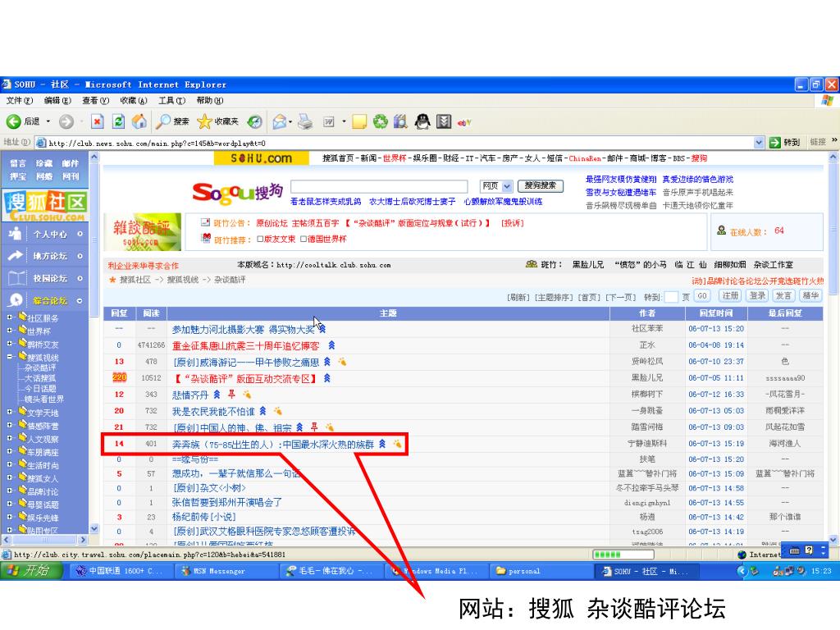Open 个人中心 person icon in sidebar
This screenshot has width=840, height=630.
(x=15, y=234)
